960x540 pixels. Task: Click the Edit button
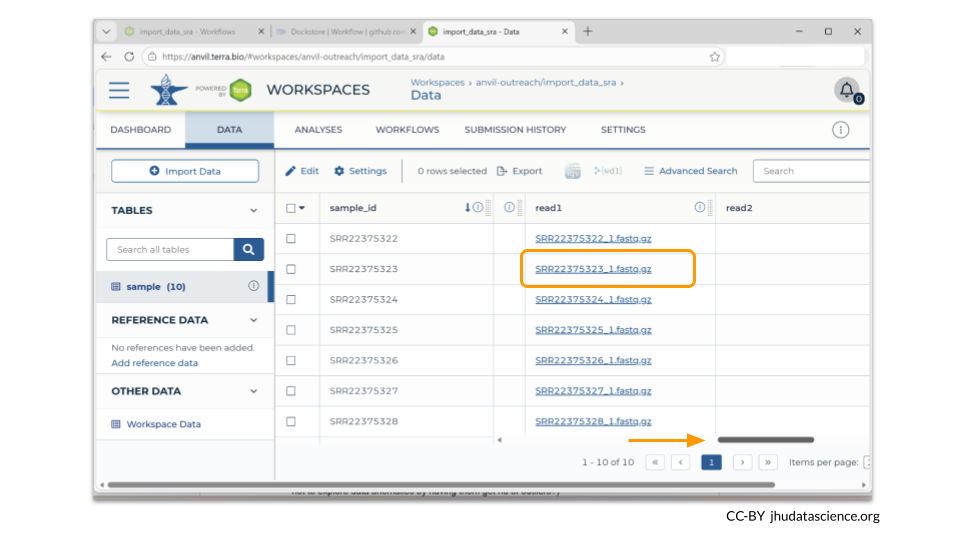[x=302, y=171]
